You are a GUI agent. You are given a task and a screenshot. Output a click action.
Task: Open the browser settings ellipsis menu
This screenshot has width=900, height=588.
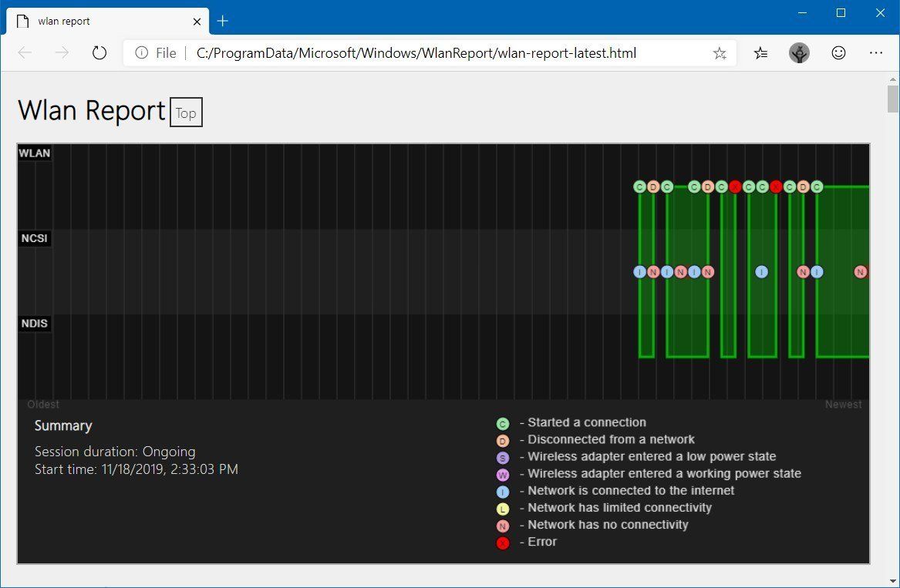pos(875,52)
